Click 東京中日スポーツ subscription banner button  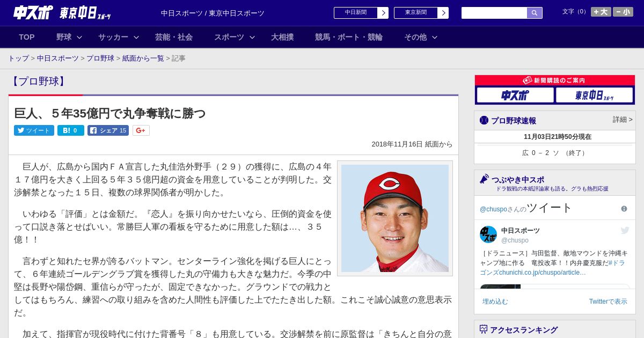point(594,95)
